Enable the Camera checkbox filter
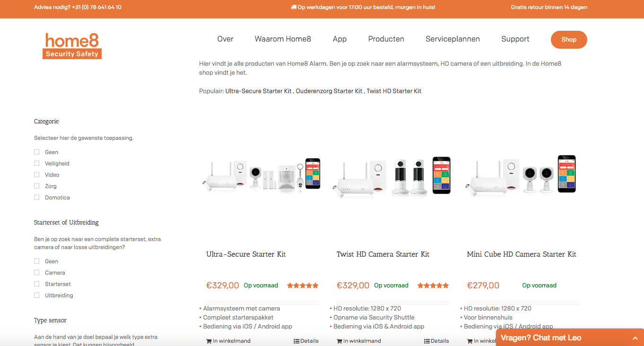Image resolution: width=644 pixels, height=346 pixels. coord(36,273)
